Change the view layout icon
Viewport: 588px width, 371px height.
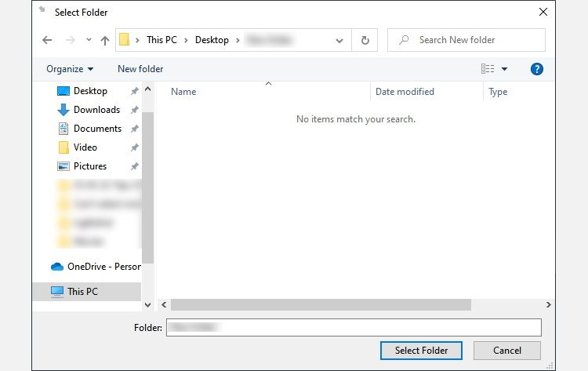pos(488,69)
